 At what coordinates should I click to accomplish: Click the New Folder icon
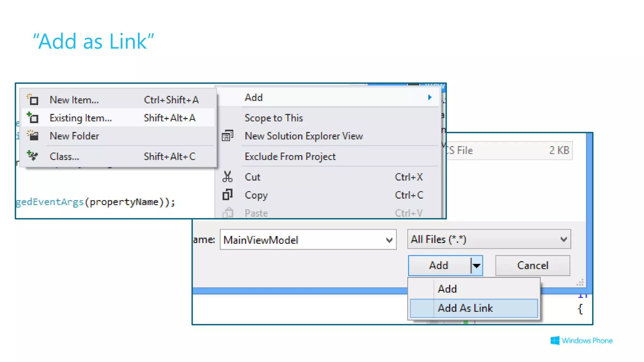32,135
